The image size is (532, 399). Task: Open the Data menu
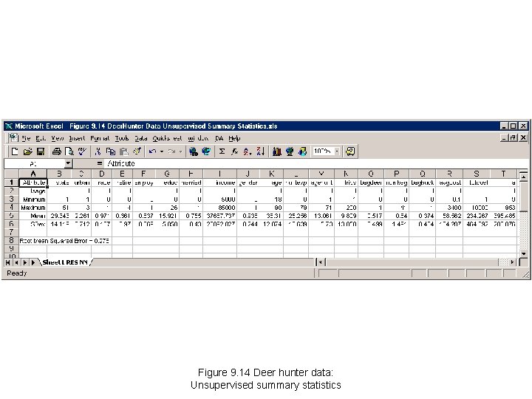click(141, 138)
